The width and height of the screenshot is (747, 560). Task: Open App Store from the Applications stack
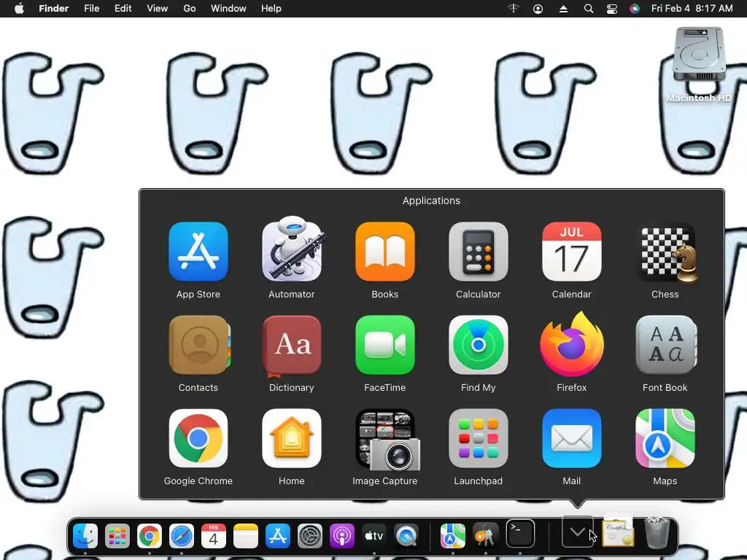[198, 252]
